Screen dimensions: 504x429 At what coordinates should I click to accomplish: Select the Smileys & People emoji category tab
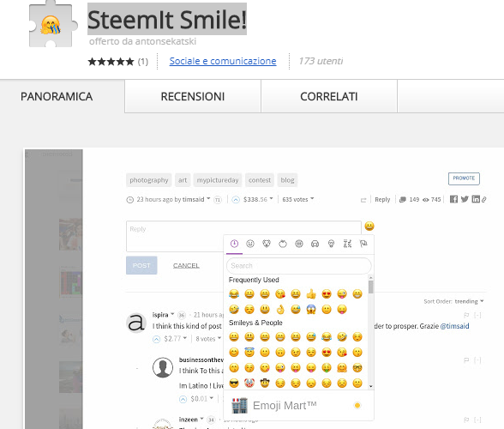[250, 244]
